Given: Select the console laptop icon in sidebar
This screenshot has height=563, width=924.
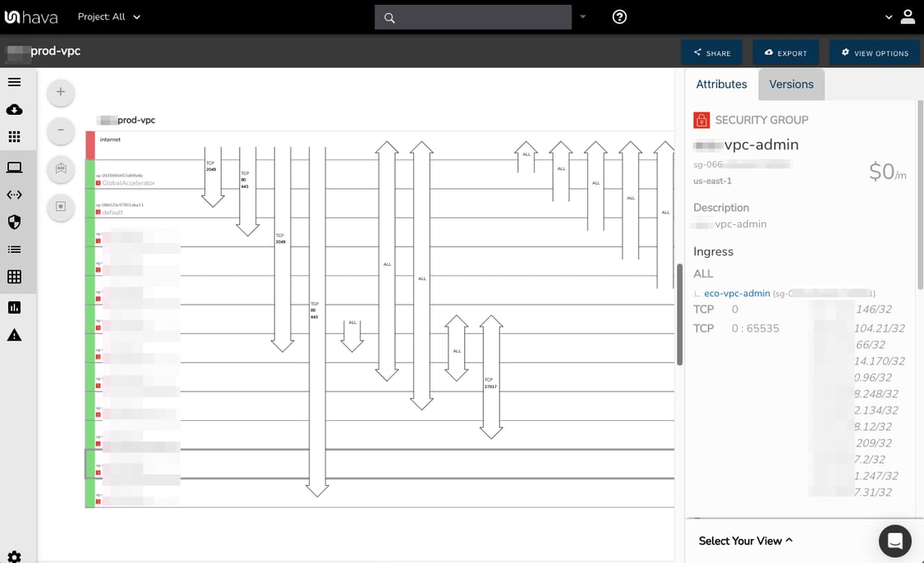Looking at the screenshot, I should [x=14, y=167].
